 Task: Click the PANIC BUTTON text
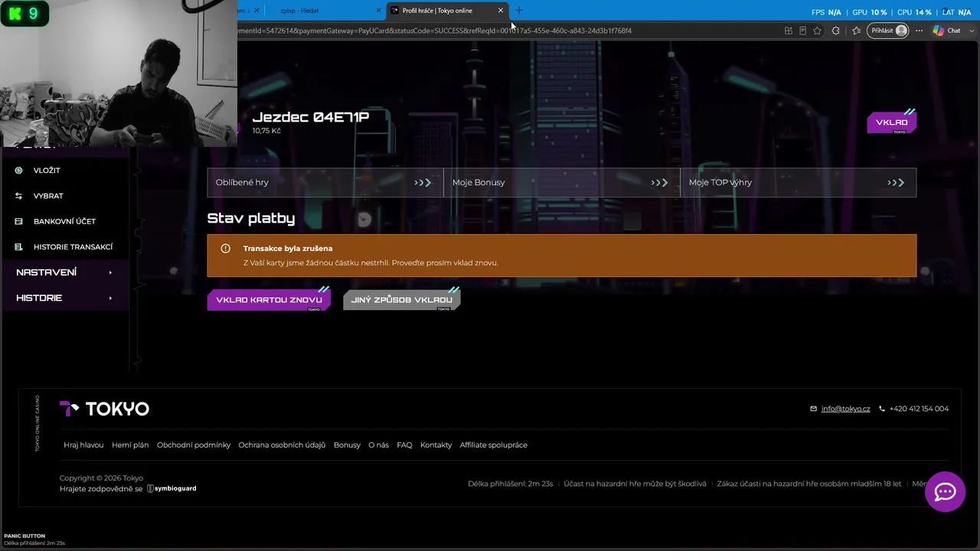click(24, 536)
